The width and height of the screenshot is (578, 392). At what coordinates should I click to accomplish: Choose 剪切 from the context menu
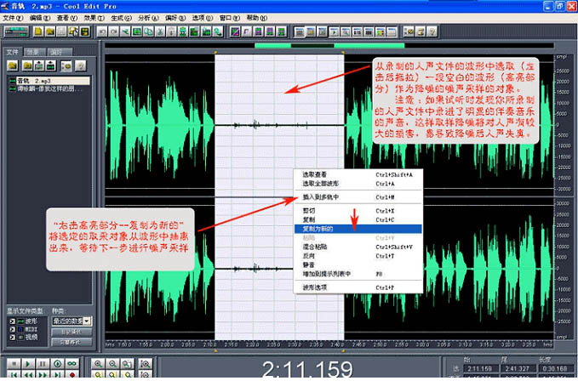click(x=358, y=211)
